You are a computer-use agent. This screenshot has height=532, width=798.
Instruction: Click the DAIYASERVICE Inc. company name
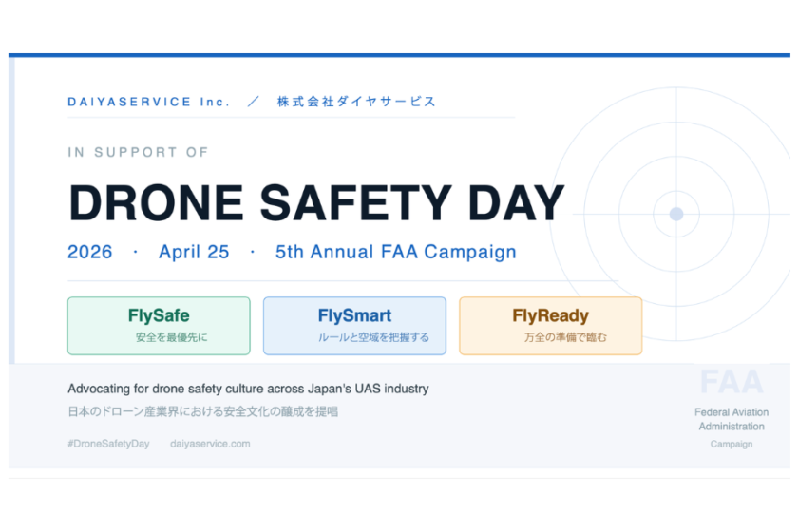(149, 102)
